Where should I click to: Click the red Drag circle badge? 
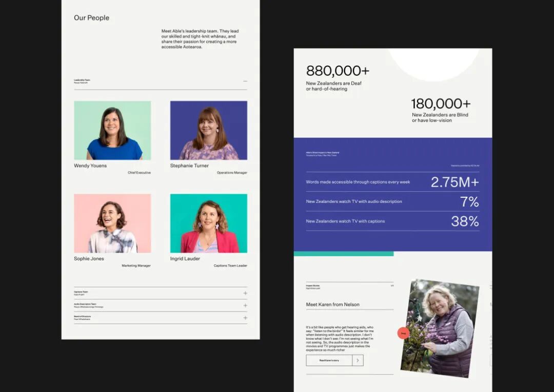[x=404, y=333]
